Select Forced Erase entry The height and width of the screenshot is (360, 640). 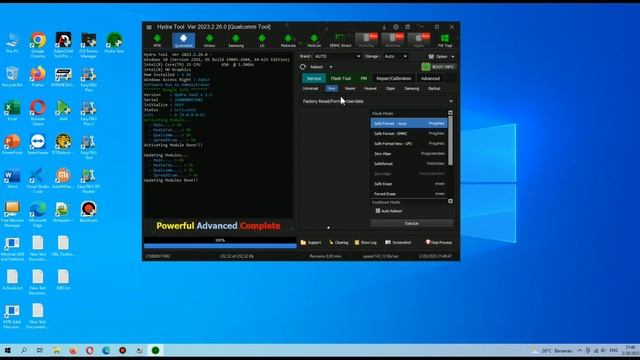(x=409, y=194)
